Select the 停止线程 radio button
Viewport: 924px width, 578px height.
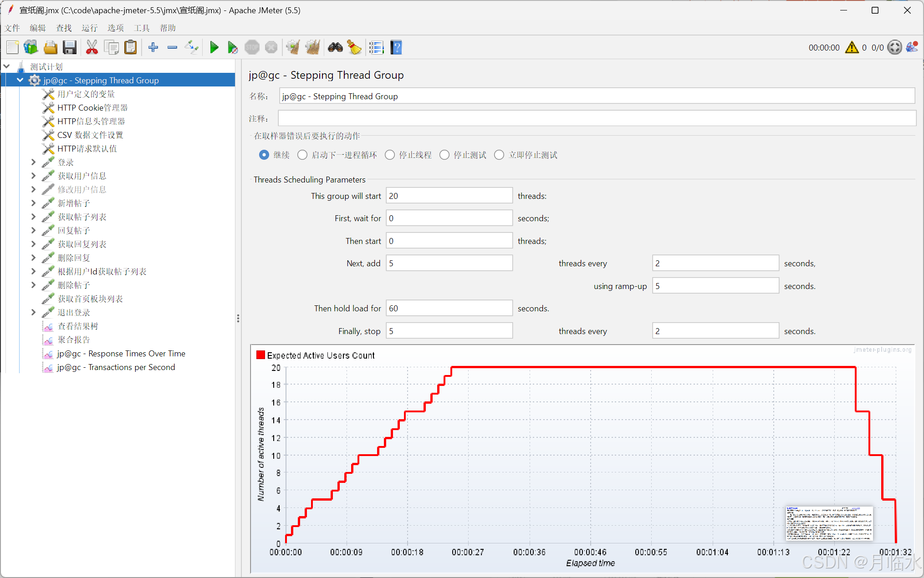[x=390, y=155]
